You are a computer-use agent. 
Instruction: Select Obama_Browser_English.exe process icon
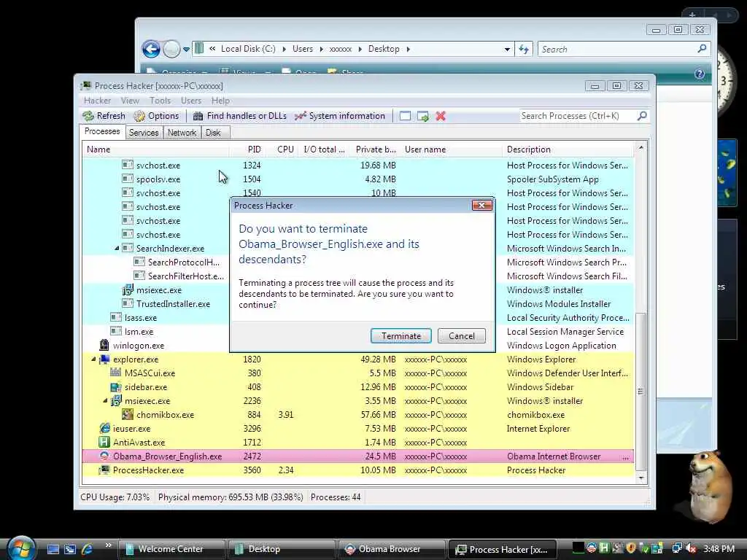pos(104,456)
